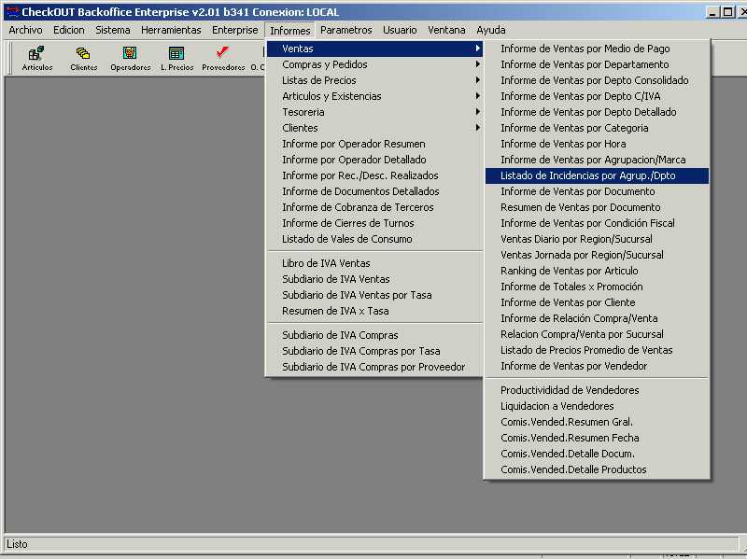
Task: Open Informe de Ventas por Cliente
Action: point(597,302)
